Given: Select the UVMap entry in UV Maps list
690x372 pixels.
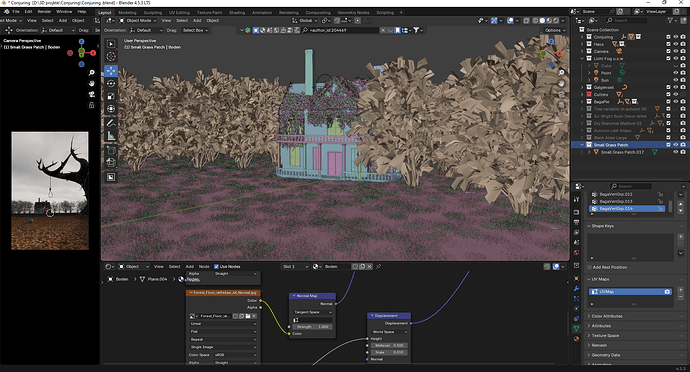Looking at the screenshot, I should (x=630, y=291).
